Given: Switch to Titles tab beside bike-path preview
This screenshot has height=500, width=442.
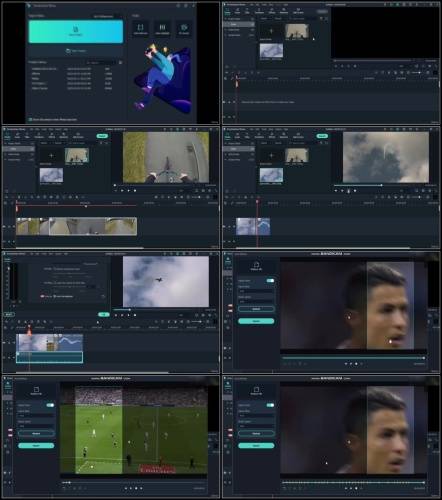Looking at the screenshot, I should point(27,136).
